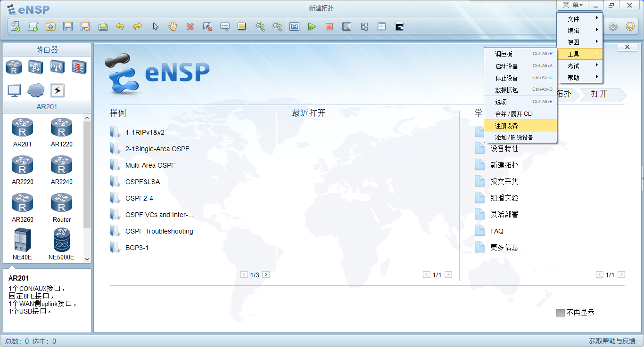Open the 获取帮助与反馈 link
Image resolution: width=644 pixels, height=347 pixels.
[x=612, y=341]
